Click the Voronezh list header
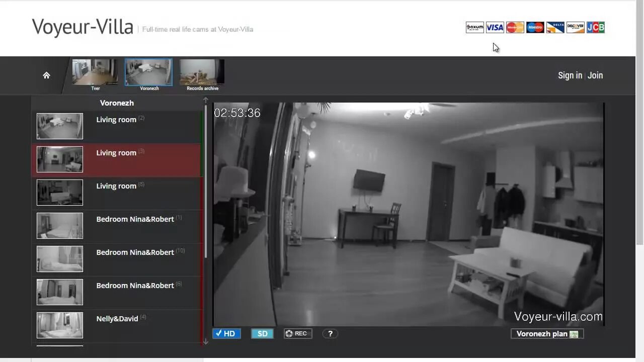 coord(117,103)
